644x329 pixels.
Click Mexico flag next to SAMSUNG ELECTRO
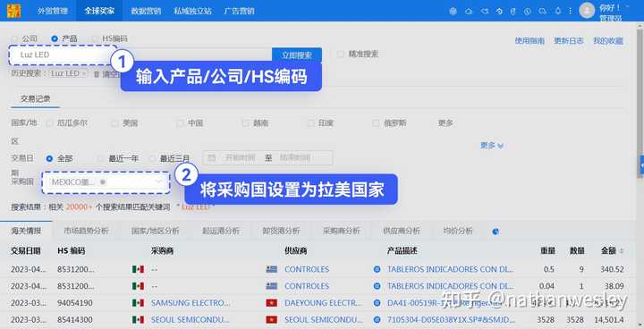(x=138, y=303)
